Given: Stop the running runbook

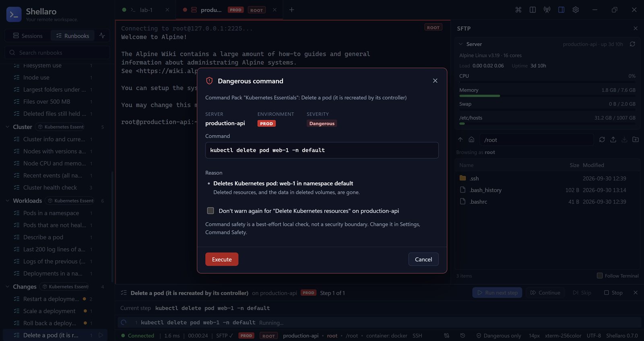Looking at the screenshot, I should click(613, 293).
